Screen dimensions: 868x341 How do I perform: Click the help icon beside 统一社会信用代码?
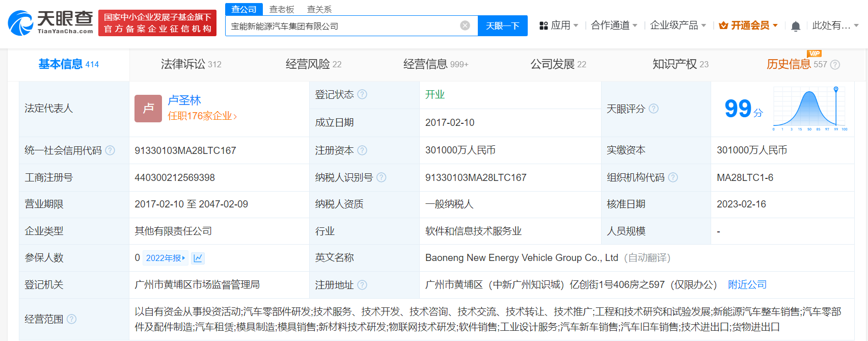point(110,150)
